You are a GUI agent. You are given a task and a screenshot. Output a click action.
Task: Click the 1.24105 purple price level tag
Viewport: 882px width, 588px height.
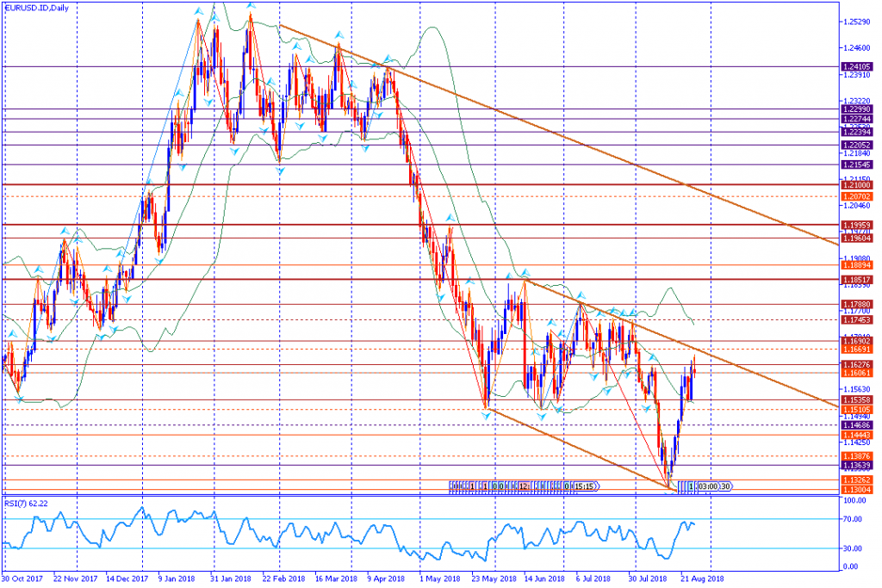(856, 66)
